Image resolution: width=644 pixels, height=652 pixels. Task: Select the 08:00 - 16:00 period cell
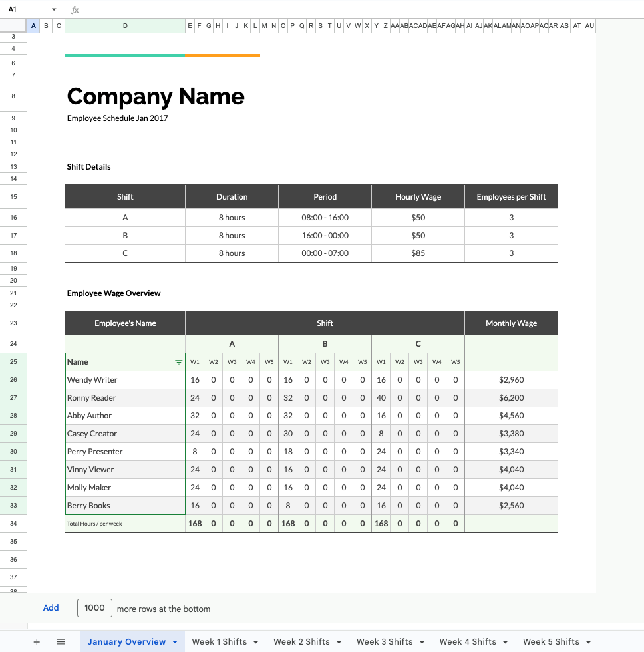[x=325, y=218]
